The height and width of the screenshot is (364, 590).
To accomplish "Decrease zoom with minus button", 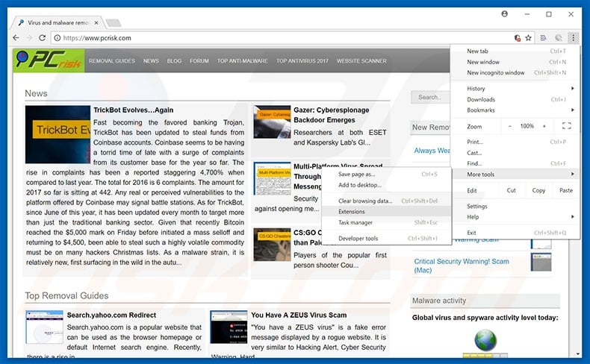I will click(510, 126).
